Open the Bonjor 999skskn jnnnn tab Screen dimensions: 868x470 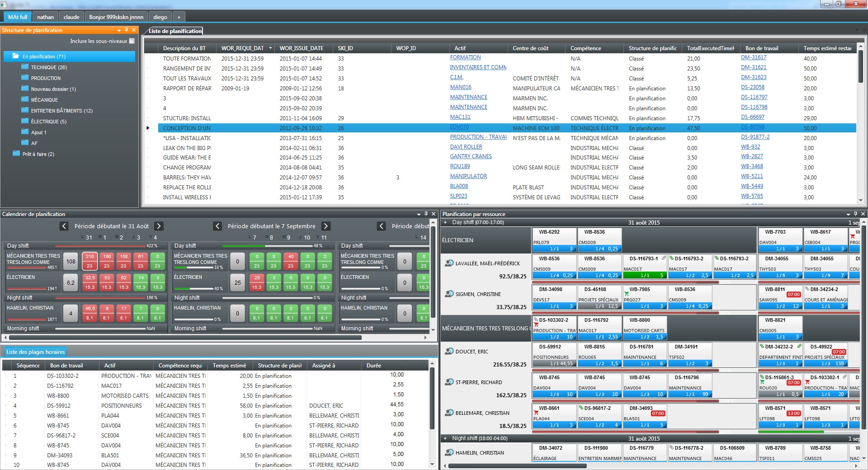[x=116, y=17]
